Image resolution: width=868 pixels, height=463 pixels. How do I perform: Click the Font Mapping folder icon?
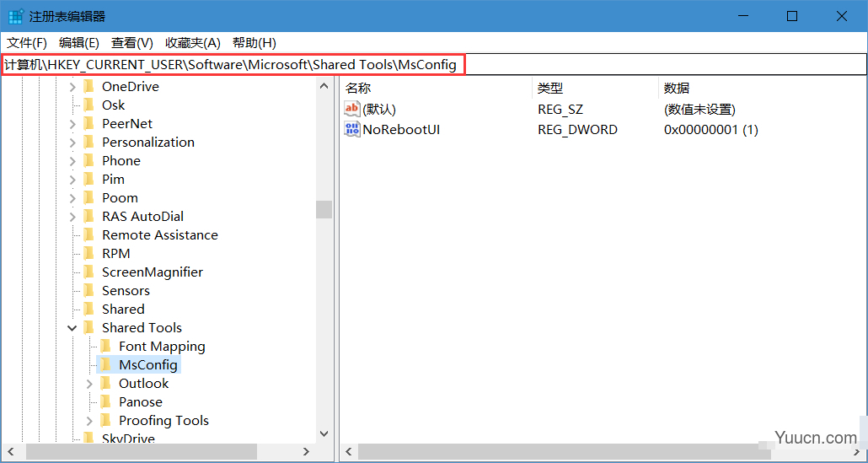click(x=105, y=346)
